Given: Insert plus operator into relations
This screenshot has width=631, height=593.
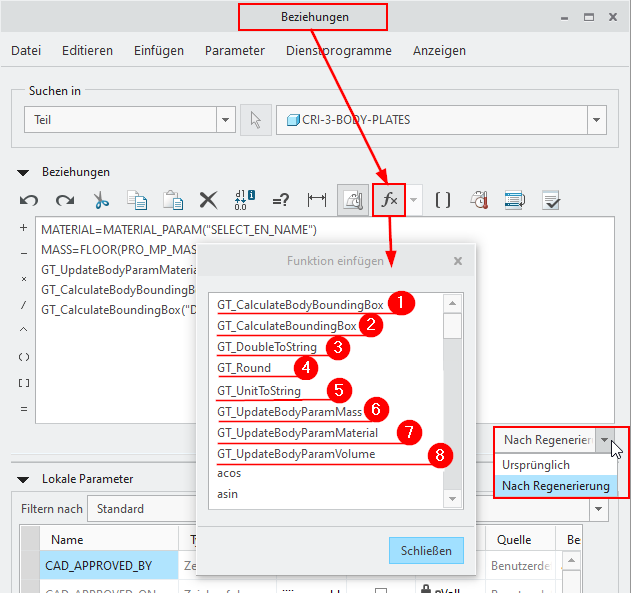Looking at the screenshot, I should coord(23,228).
